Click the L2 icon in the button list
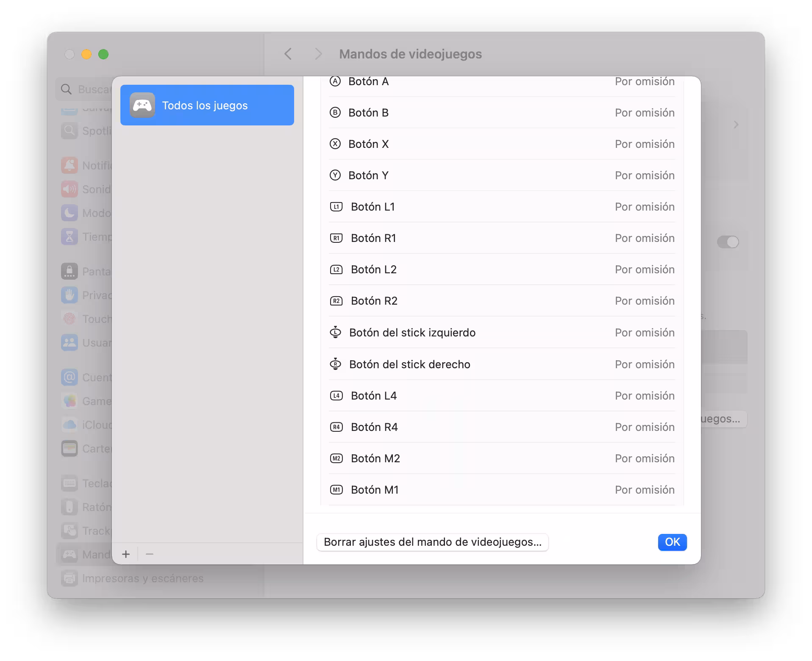The image size is (812, 661). point(336,269)
